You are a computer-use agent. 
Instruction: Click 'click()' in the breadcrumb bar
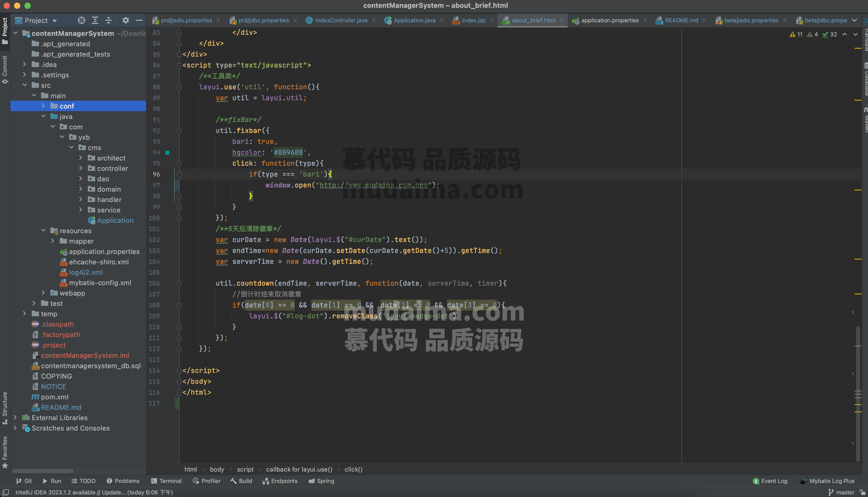(353, 469)
